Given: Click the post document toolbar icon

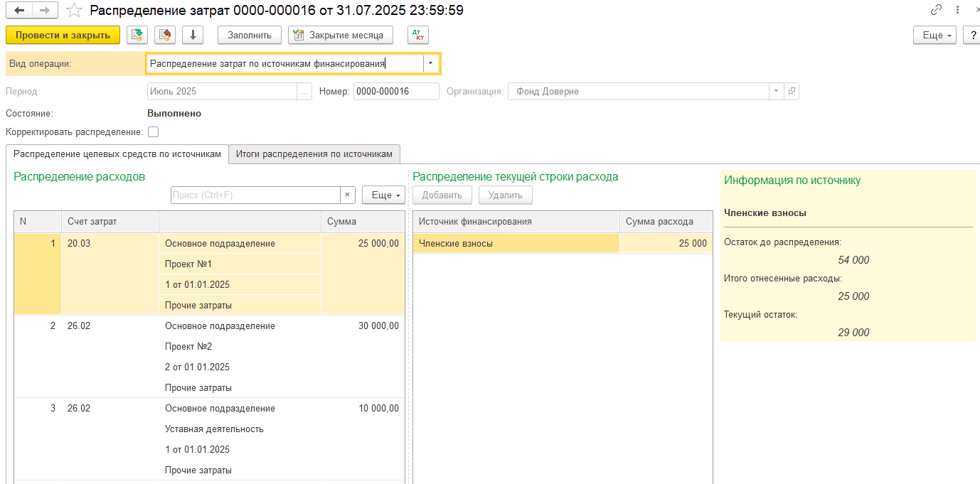Looking at the screenshot, I should [137, 35].
